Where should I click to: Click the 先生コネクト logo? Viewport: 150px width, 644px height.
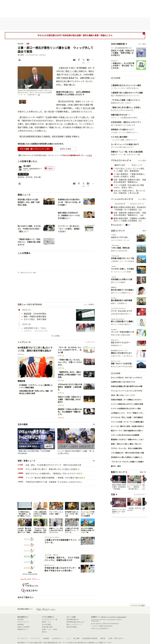coord(30,590)
